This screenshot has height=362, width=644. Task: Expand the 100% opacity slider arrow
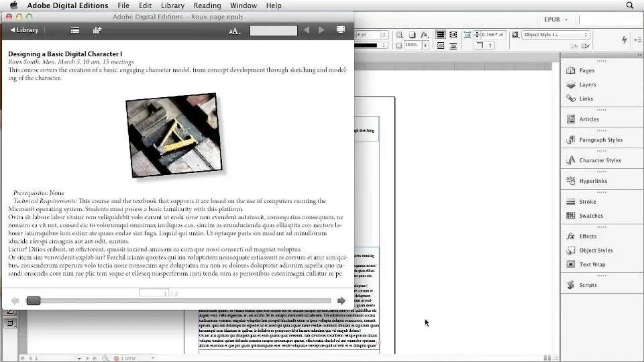coord(425,45)
